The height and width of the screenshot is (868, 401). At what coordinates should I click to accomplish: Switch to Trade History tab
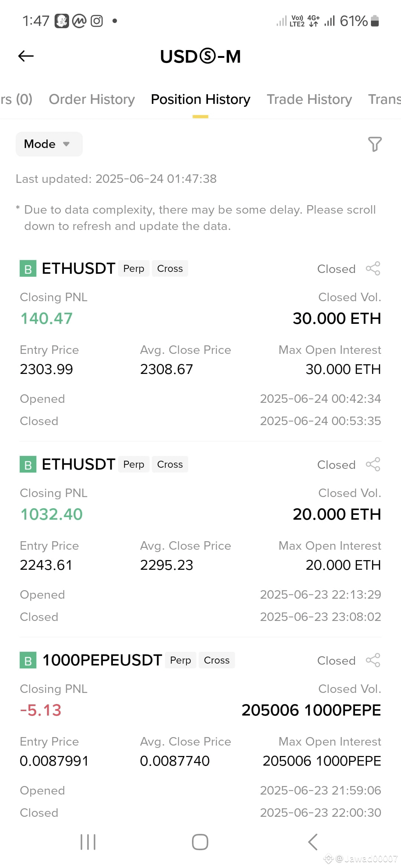309,99
